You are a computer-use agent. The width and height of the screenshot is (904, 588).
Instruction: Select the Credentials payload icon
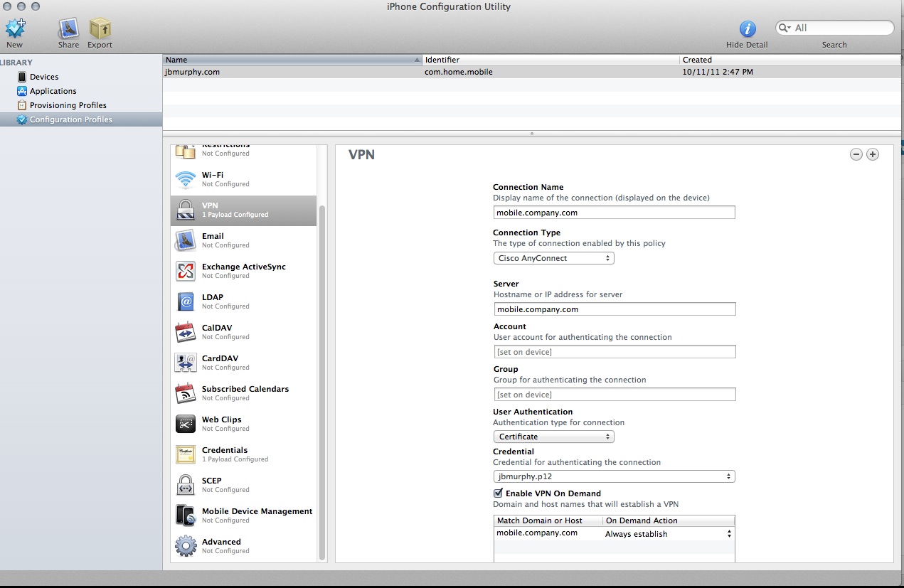click(186, 454)
